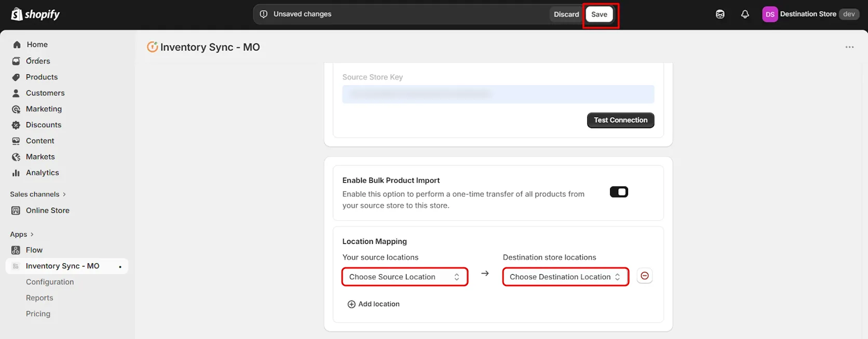Click the Flow app icon

(x=16, y=250)
